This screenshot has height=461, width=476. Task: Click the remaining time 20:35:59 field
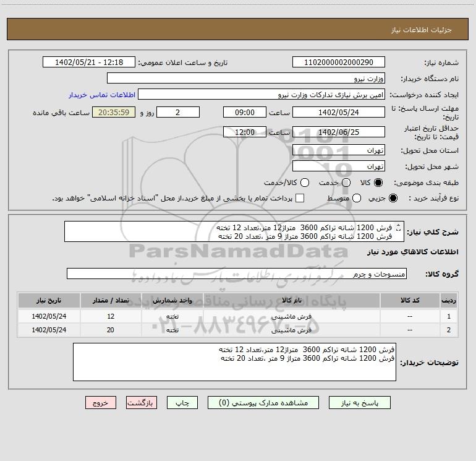click(114, 112)
